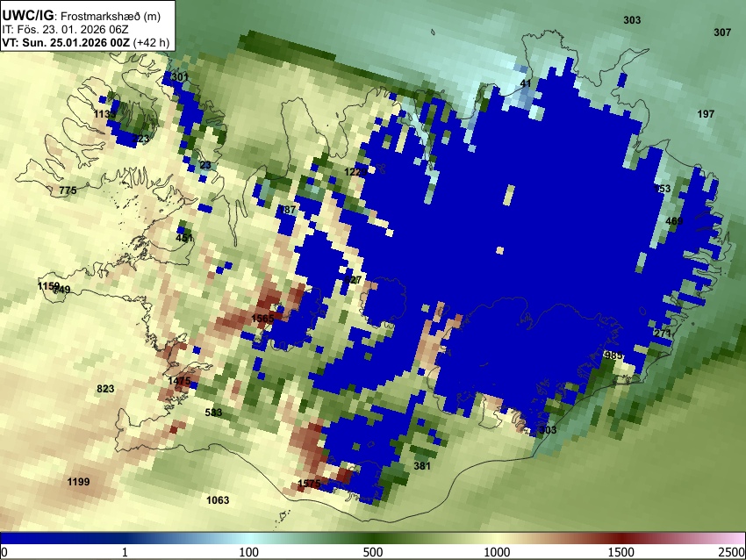746x560 pixels.
Task: Click the 1133 value label
Action: point(104,114)
